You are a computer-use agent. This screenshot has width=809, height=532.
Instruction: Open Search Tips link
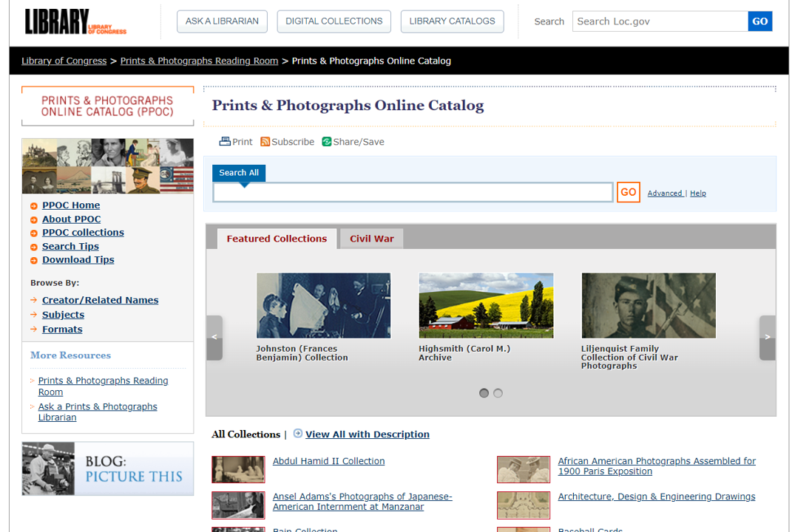pyautogui.click(x=70, y=246)
